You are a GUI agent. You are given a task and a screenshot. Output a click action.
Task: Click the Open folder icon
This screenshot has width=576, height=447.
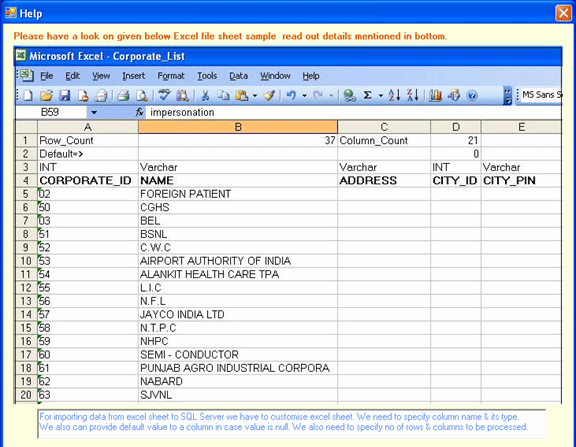click(x=46, y=96)
